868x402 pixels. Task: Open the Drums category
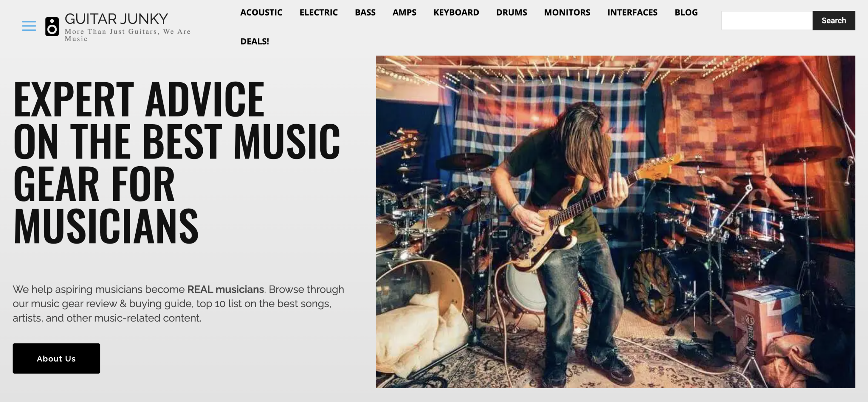(x=512, y=13)
